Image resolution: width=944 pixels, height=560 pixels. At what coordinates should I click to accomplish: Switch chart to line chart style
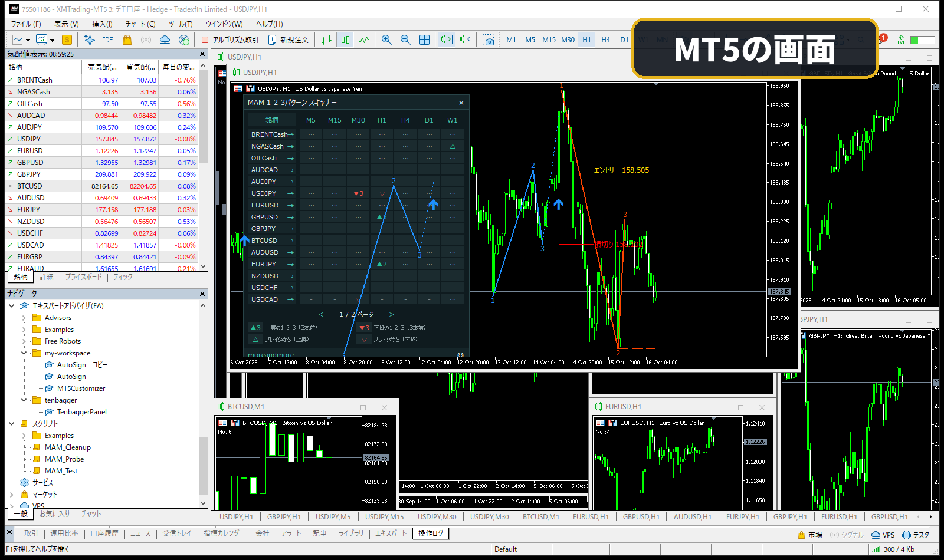pos(364,40)
